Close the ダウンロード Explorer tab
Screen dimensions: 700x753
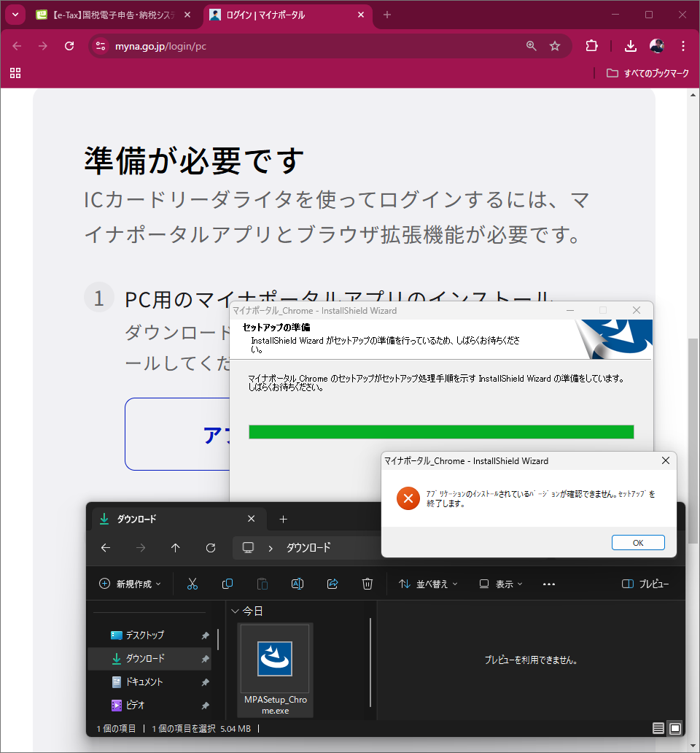(x=251, y=519)
